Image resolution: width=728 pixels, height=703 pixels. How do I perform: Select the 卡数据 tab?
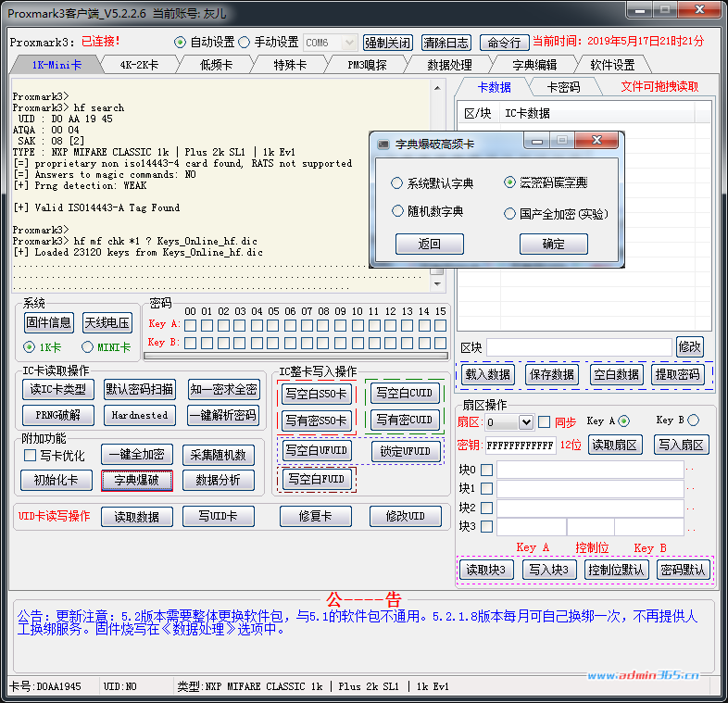(494, 87)
